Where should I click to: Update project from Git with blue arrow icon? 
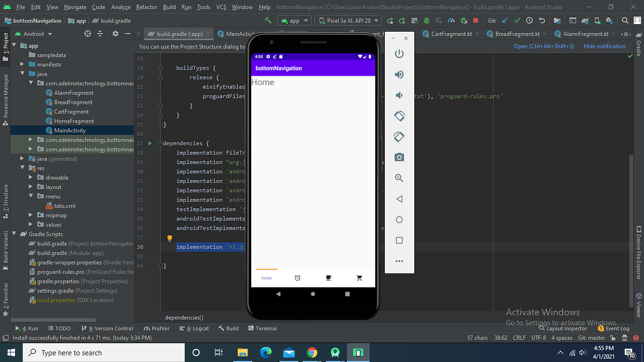505,20
